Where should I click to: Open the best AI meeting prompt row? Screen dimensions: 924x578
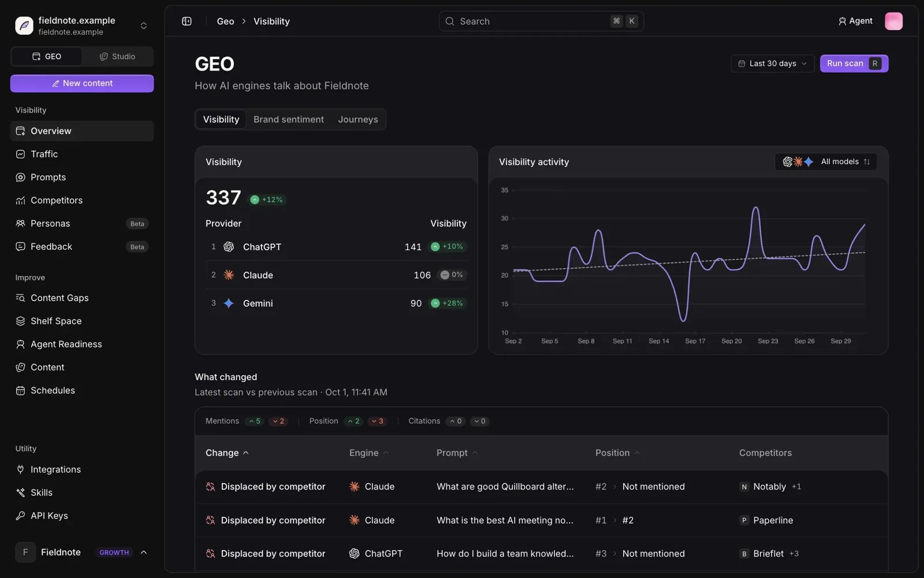pos(541,520)
